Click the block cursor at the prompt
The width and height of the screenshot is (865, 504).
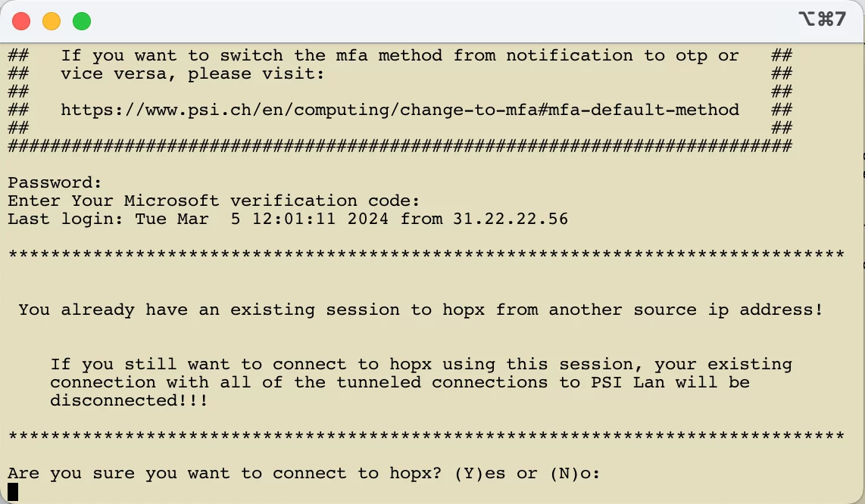pos(13,492)
